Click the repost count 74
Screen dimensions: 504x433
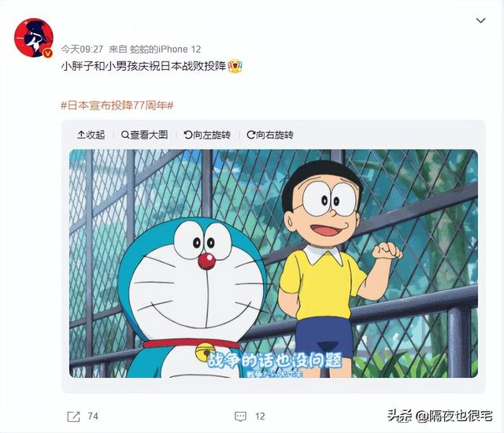(93, 416)
